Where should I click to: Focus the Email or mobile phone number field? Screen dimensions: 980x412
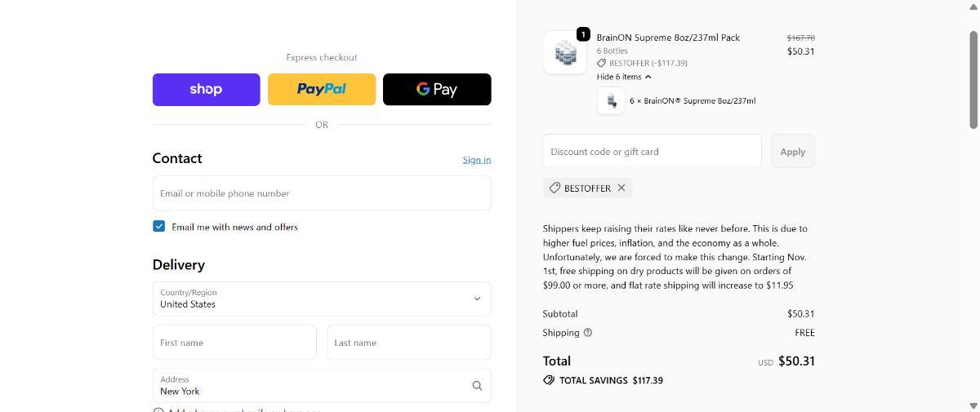coord(322,193)
